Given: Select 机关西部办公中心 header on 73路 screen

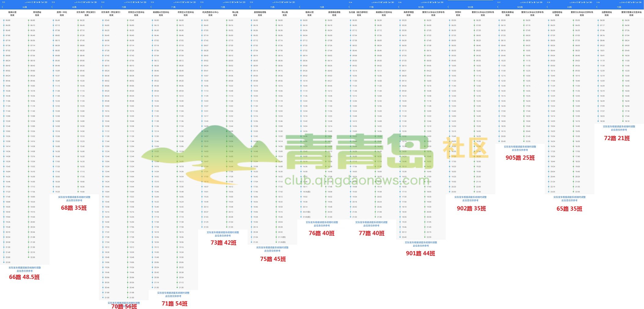Looking at the screenshot, I should 210,14.
